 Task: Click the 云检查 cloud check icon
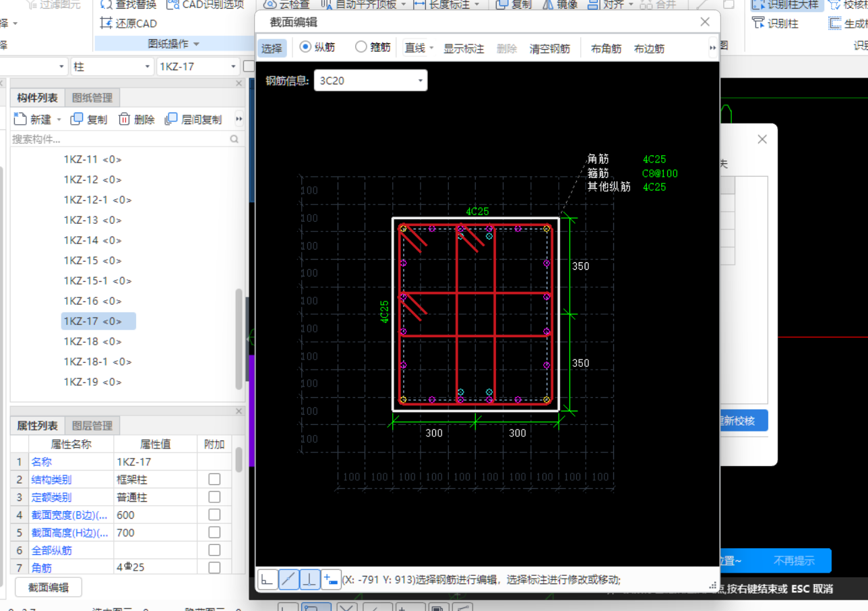[x=270, y=5]
